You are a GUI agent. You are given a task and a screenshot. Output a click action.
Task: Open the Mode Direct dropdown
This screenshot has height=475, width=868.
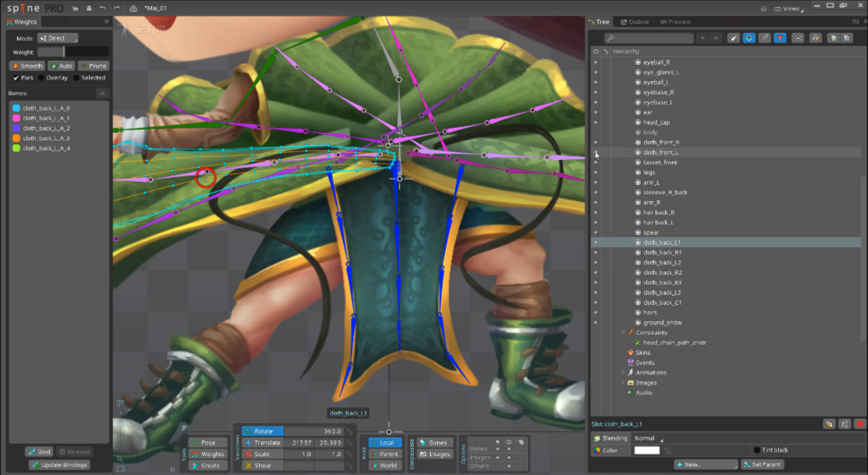point(58,38)
